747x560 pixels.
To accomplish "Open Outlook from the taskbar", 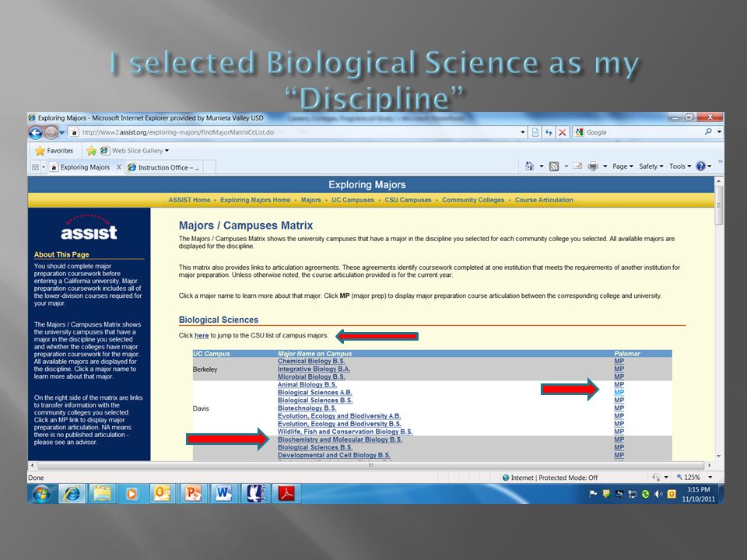I will [x=162, y=494].
